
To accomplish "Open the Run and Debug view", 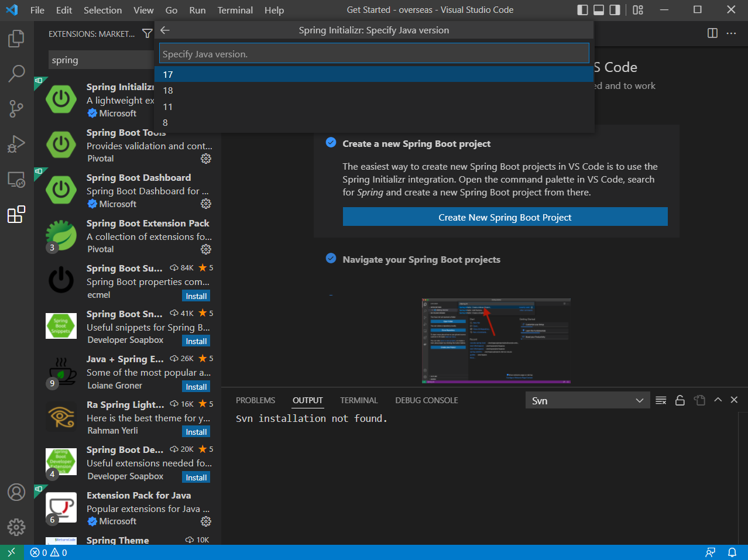I will [x=16, y=144].
